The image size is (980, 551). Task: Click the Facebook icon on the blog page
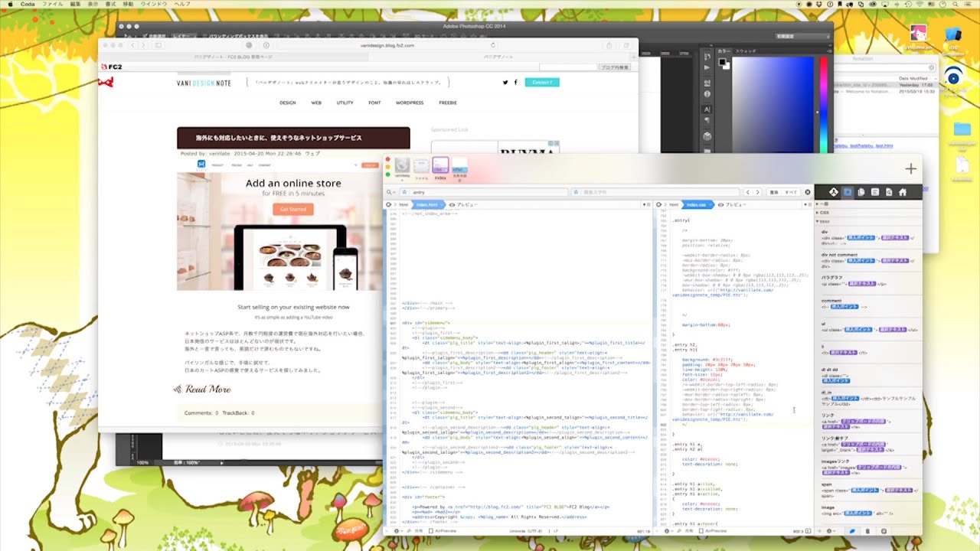[x=515, y=82]
